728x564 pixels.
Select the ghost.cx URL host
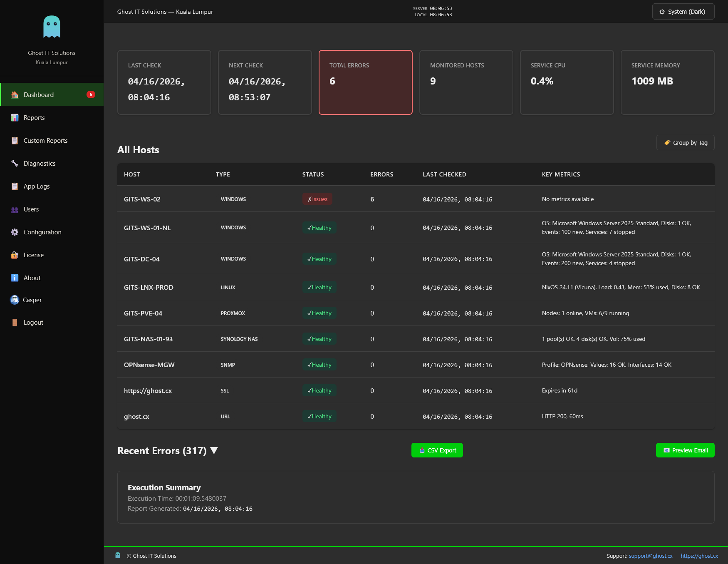(136, 417)
